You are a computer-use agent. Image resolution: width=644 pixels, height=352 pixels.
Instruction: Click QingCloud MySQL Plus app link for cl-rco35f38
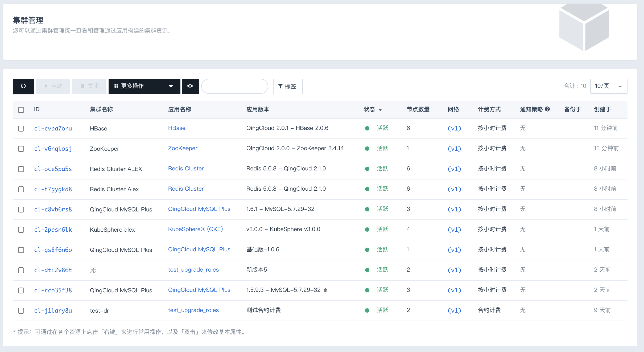(x=199, y=290)
